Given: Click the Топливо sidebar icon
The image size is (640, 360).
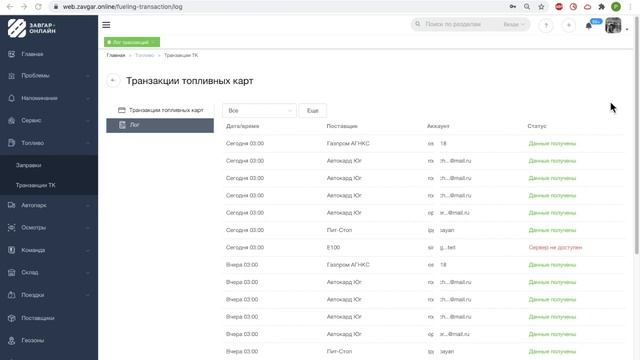Looking at the screenshot, I should [11, 143].
